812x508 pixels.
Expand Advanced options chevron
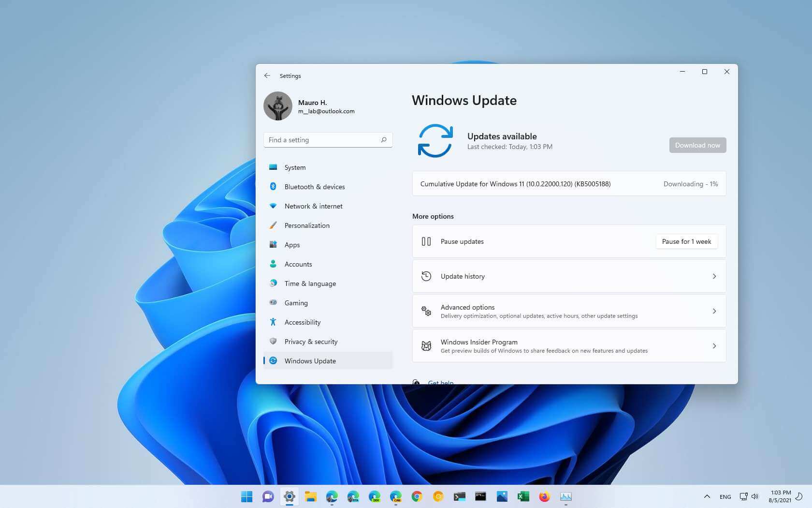[714, 311]
